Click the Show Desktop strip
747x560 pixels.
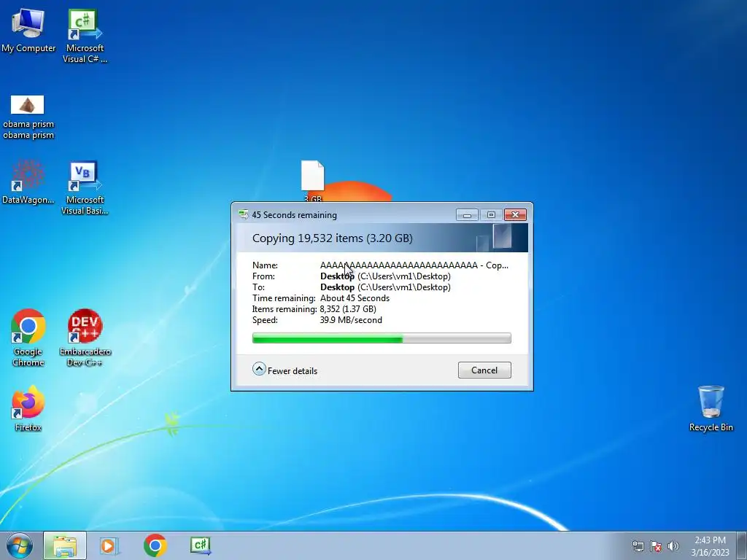pos(742,545)
